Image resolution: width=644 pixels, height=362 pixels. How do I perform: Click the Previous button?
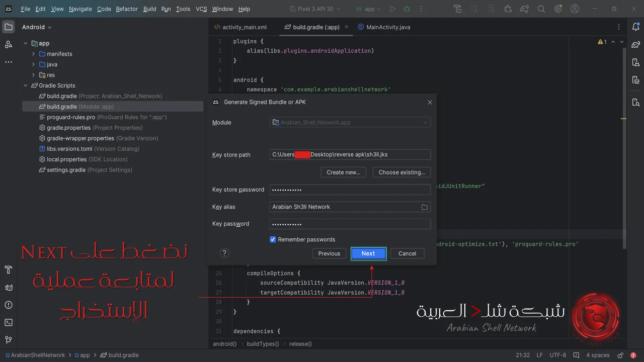coord(330,253)
